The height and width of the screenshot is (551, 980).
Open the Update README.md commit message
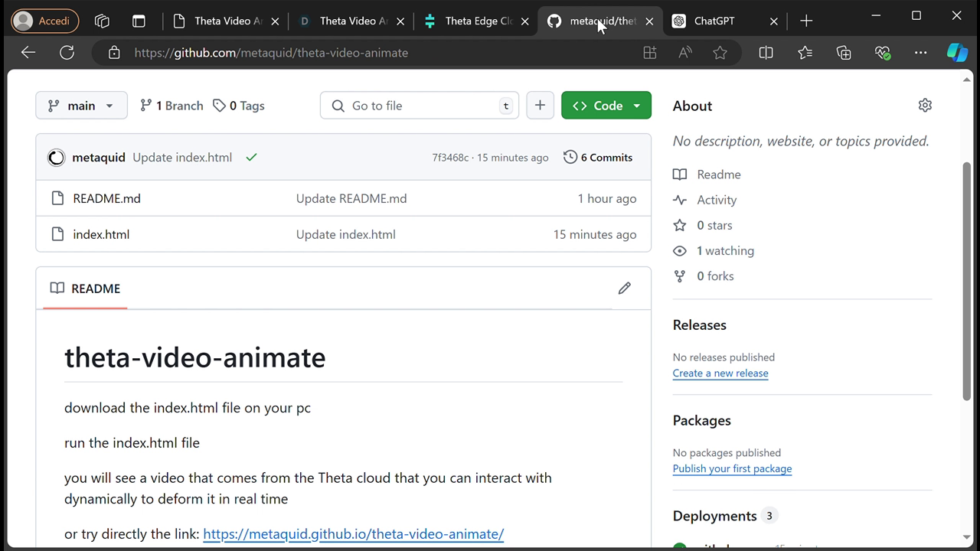tap(351, 198)
